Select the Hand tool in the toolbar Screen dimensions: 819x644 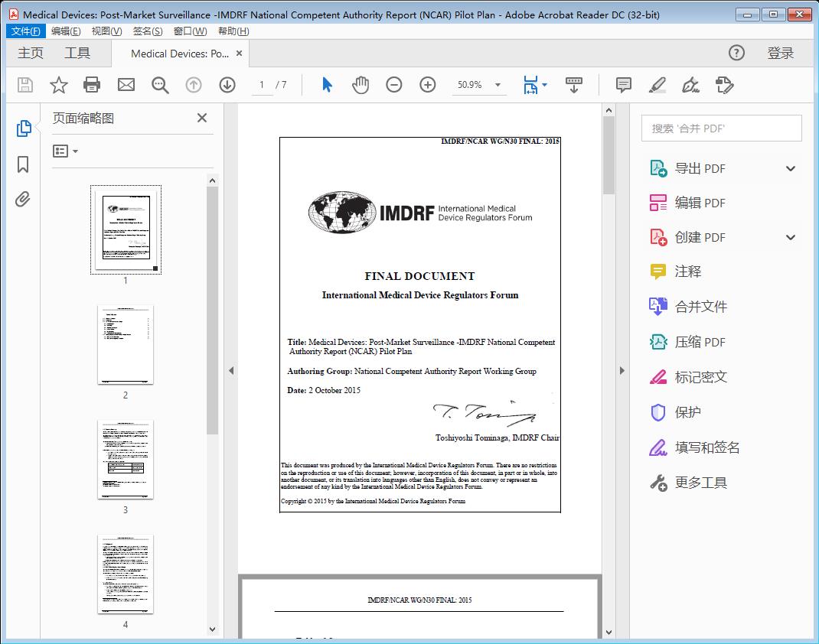(360, 85)
